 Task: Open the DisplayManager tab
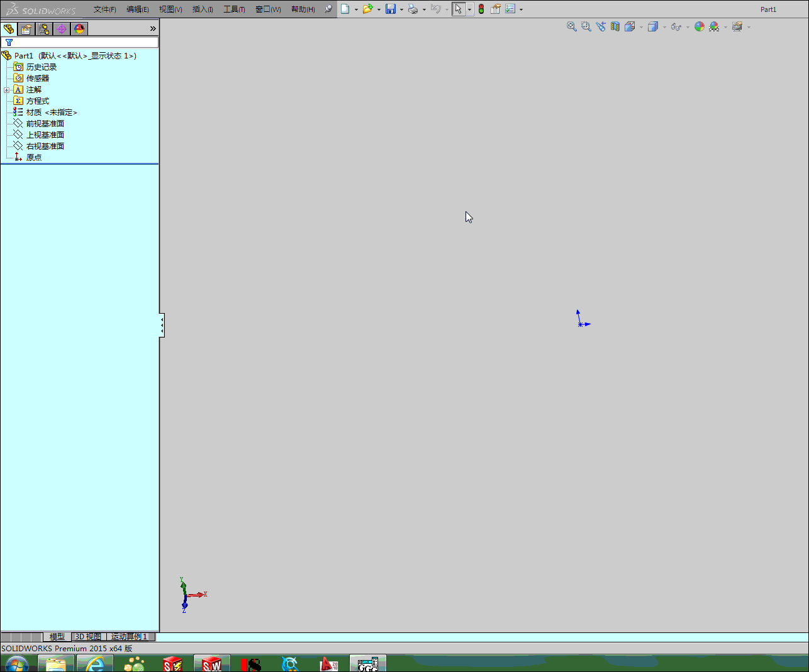click(79, 29)
